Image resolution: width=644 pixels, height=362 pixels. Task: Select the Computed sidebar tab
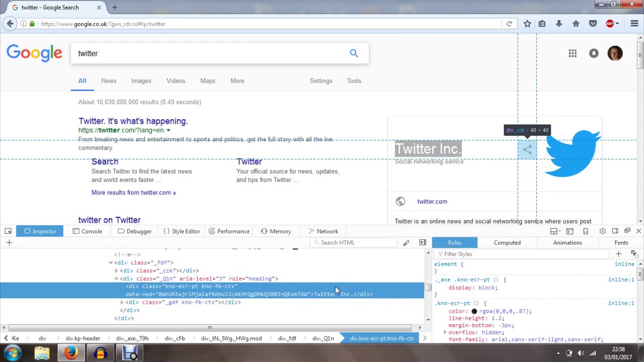click(x=507, y=243)
